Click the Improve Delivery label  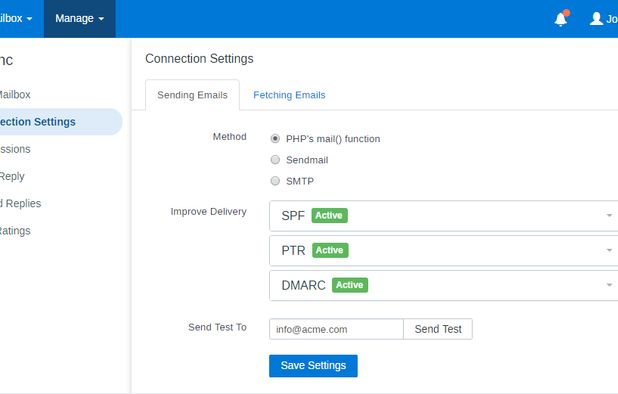point(208,212)
